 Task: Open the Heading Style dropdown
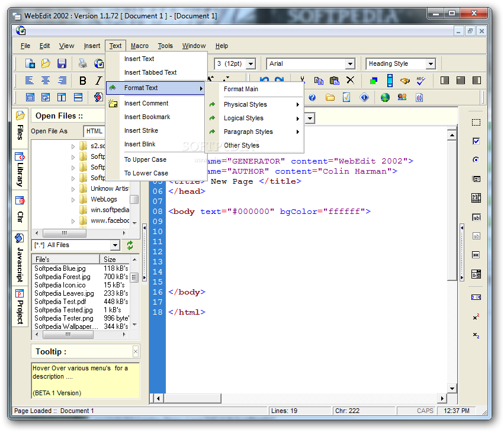pyautogui.click(x=431, y=63)
